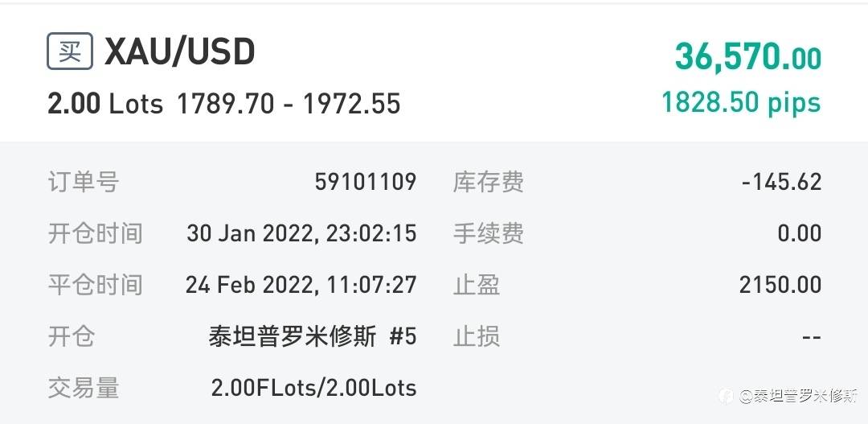
Task: Click the 手续费 commission value 0.00
Action: (800, 233)
